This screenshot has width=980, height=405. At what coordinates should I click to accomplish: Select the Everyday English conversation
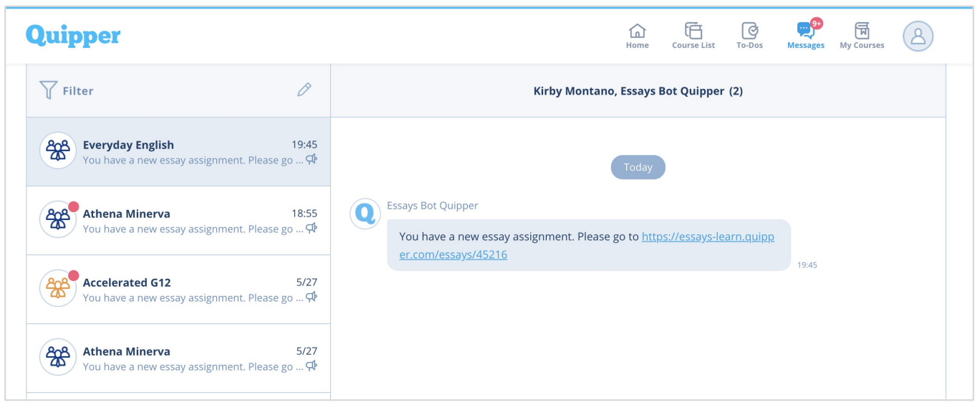pos(178,152)
